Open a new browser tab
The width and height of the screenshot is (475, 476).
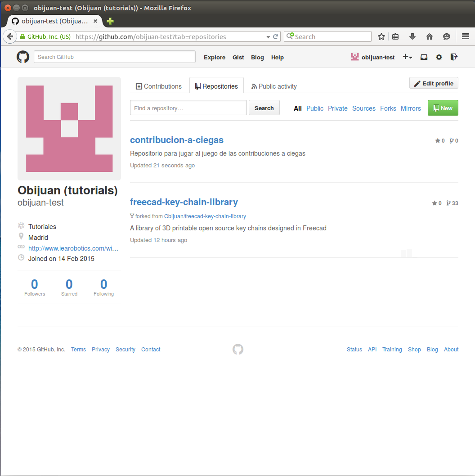click(110, 21)
